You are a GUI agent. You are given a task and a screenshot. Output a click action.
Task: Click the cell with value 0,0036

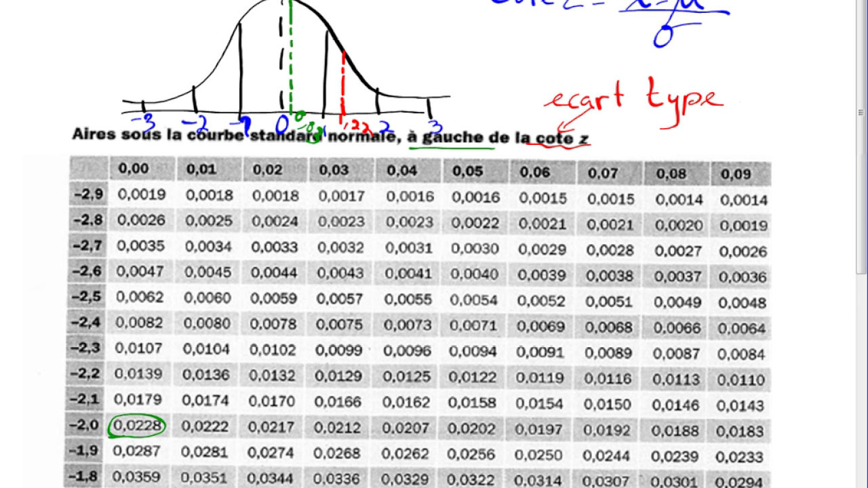[x=743, y=277]
